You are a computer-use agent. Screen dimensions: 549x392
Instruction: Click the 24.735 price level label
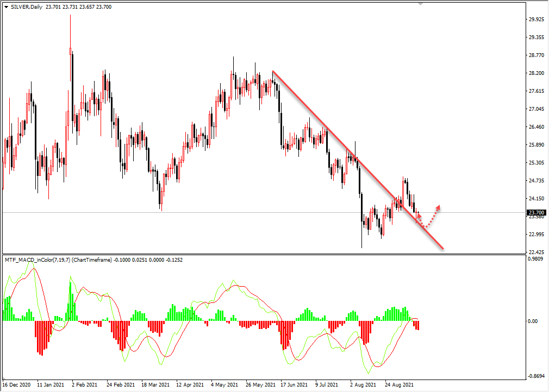(x=536, y=180)
